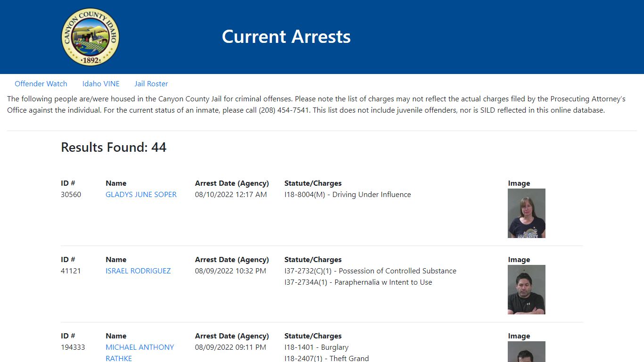Open the Offender Watch link
The width and height of the screenshot is (644, 362).
coord(41,84)
